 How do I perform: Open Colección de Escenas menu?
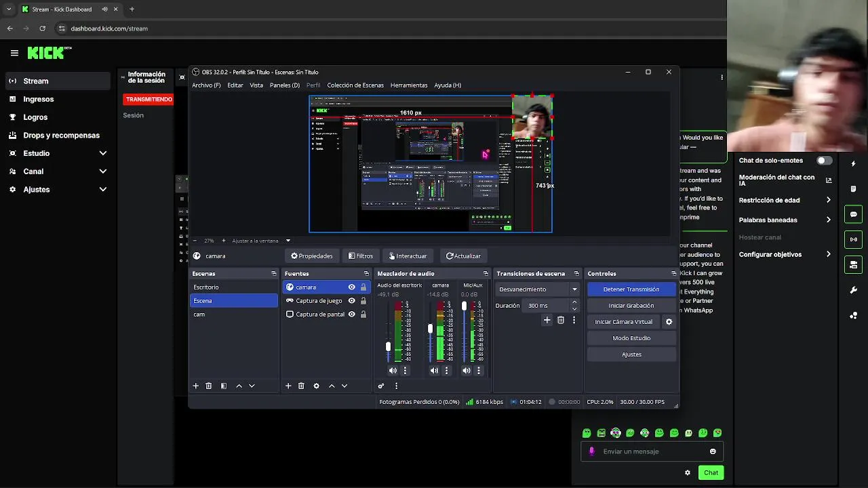pos(355,85)
